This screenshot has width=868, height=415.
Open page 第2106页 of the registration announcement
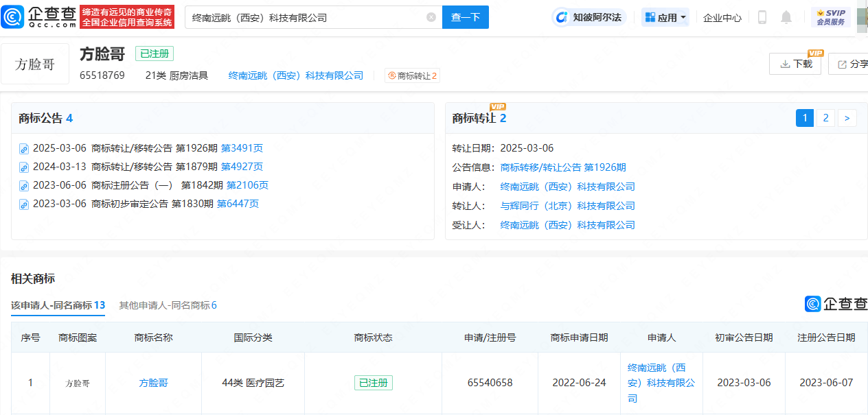click(247, 185)
